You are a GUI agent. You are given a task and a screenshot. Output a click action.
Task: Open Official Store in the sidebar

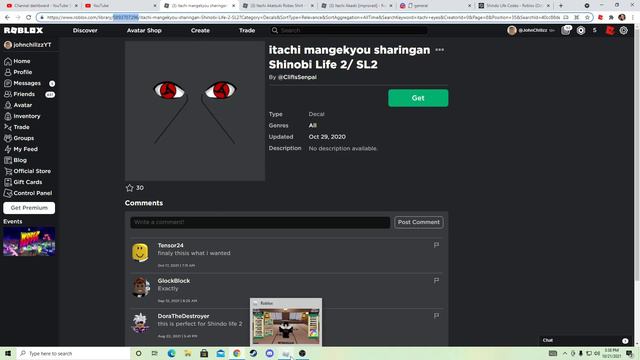click(x=27, y=171)
